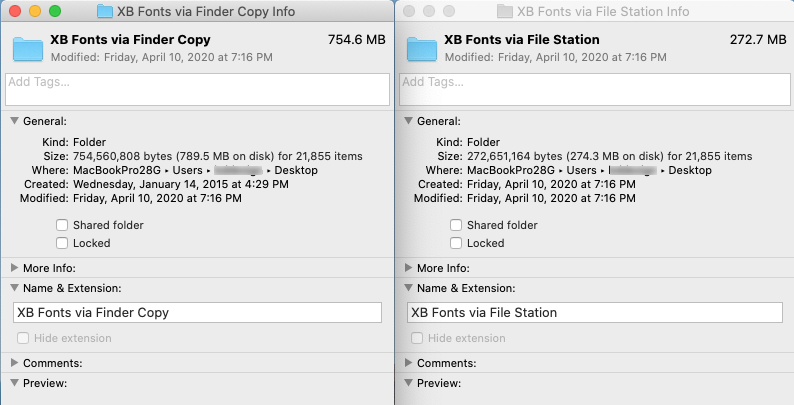Zoom the XB Fonts via Finder Copy Info window
This screenshot has width=794, height=405.
click(x=55, y=11)
